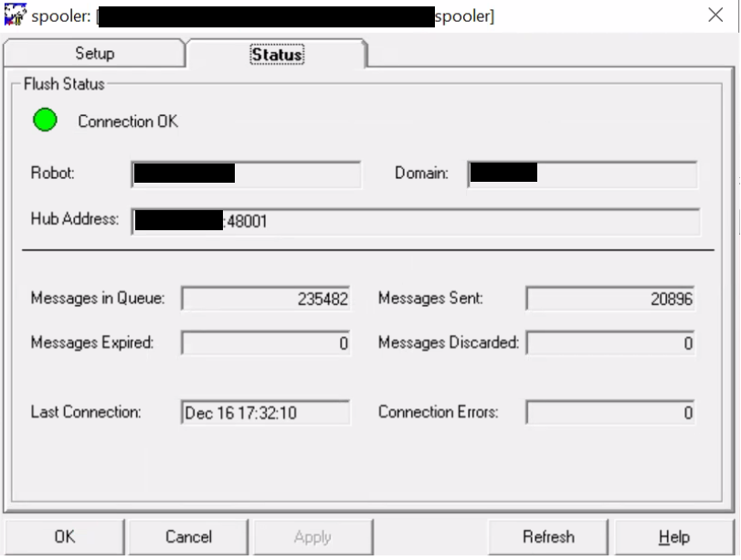Click the Robot name field
This screenshot has height=560, width=741.
tap(247, 174)
